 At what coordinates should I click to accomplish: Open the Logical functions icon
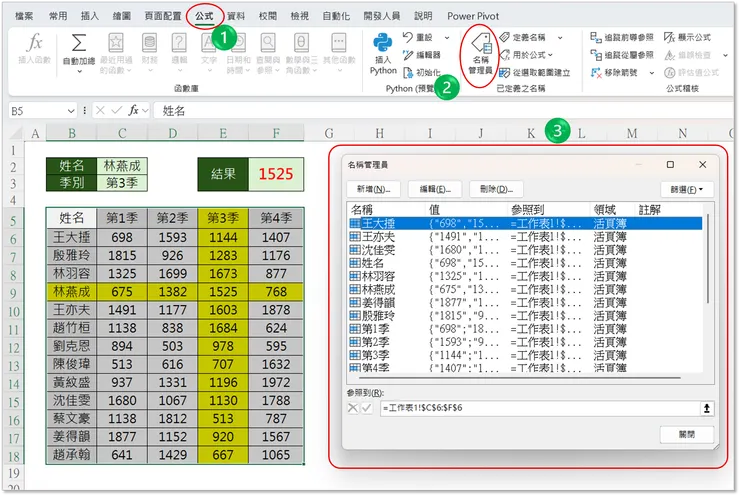[179, 43]
